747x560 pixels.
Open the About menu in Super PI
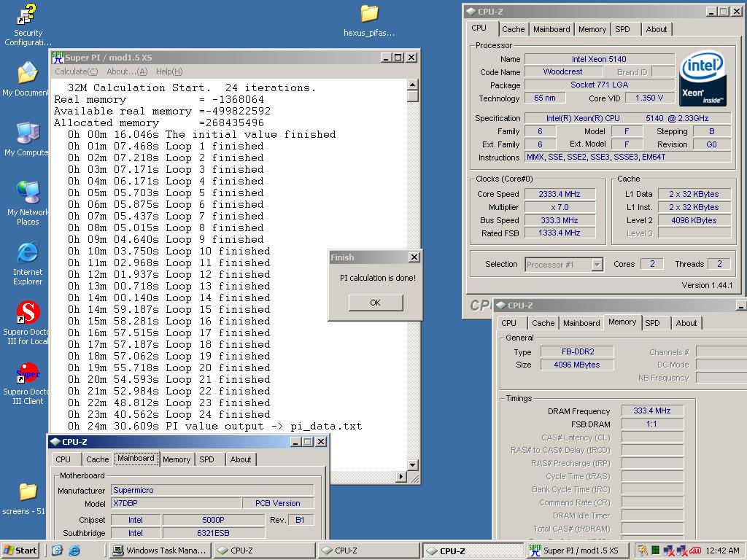pyautogui.click(x=127, y=71)
